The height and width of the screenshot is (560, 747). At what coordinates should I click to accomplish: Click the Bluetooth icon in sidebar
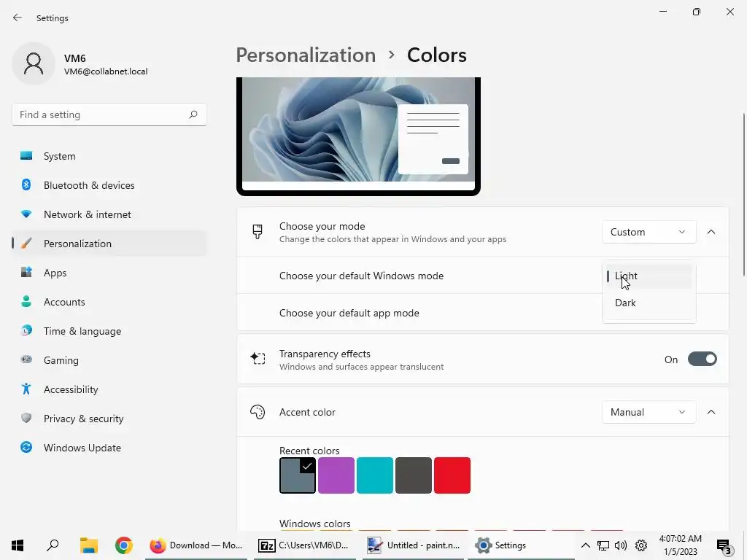pos(26,184)
